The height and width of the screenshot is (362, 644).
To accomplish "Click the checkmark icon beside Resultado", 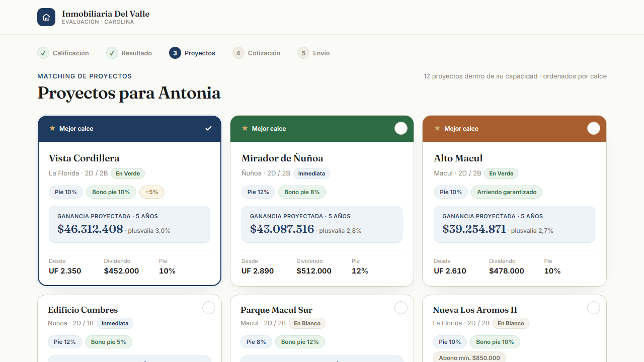I will [112, 53].
